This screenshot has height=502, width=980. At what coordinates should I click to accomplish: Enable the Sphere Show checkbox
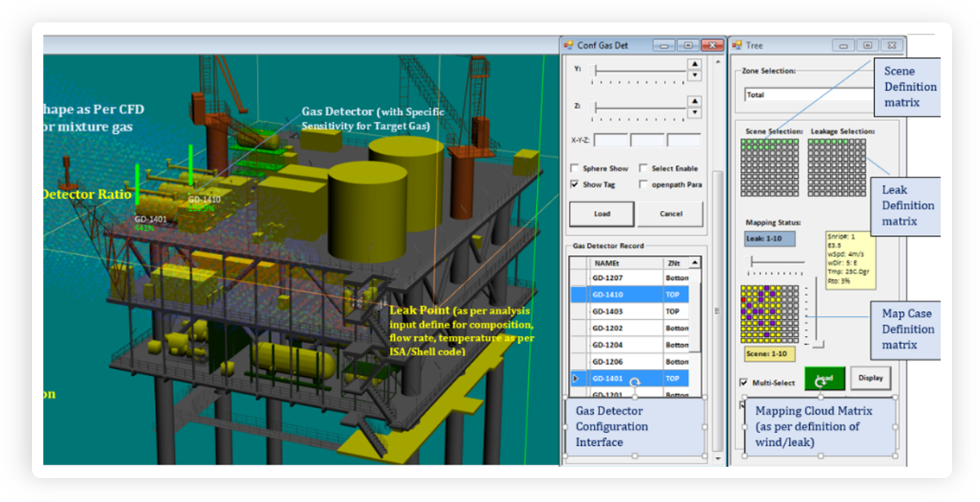pos(575,168)
